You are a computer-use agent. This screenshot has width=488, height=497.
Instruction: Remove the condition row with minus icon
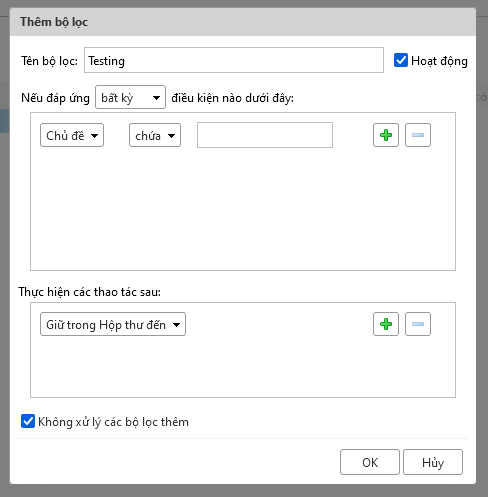[418, 135]
